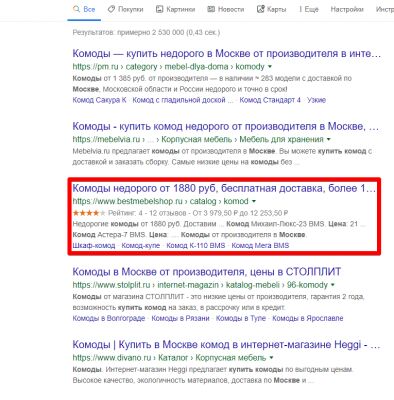
Task: Expand dropdown arrow after stolplit.ru URL
Action: (333, 285)
